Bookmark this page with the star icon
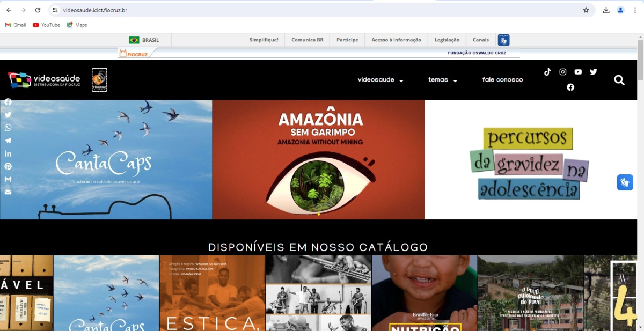 coord(586,10)
